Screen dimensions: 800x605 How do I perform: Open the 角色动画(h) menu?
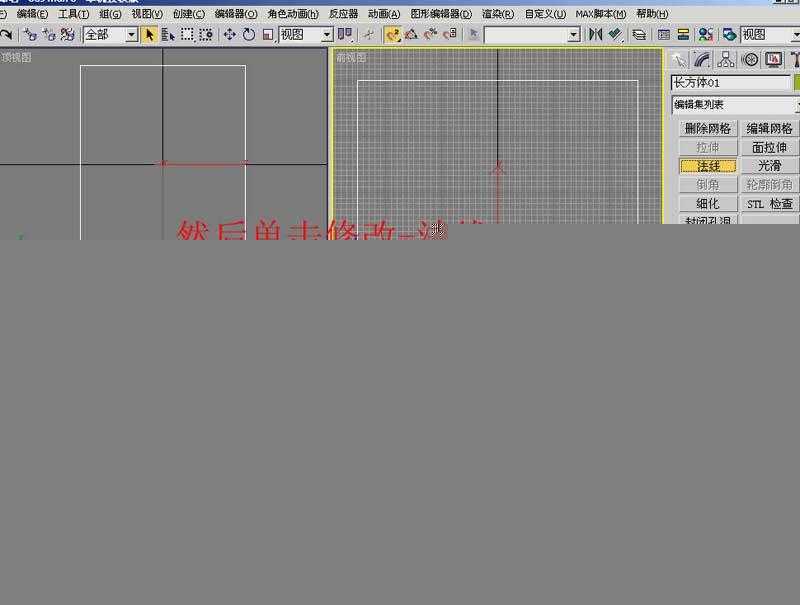click(x=293, y=14)
